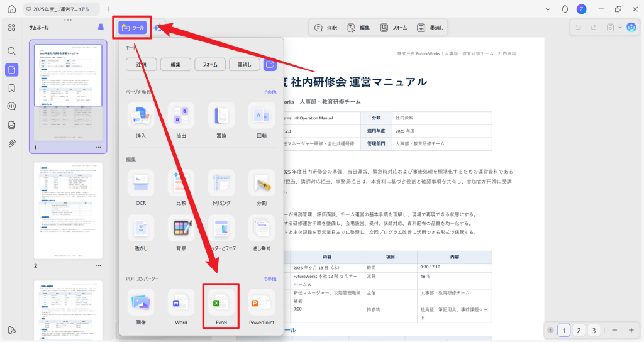Open page 1 thumbnail more options
Screen dimensions: 644x342
99,147
